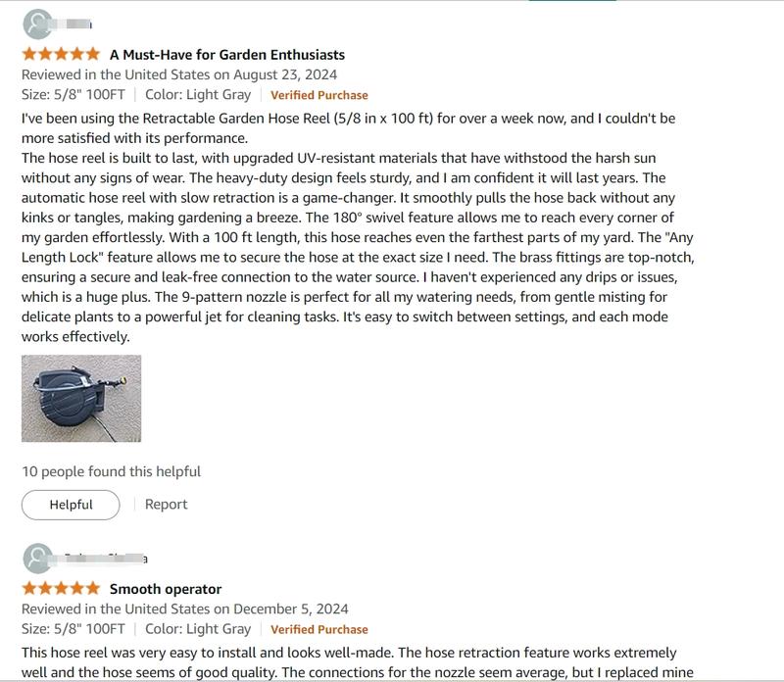Image resolution: width=784 pixels, height=682 pixels.
Task: Click the five-star rating beside "Smooth operator"
Action: [61, 589]
